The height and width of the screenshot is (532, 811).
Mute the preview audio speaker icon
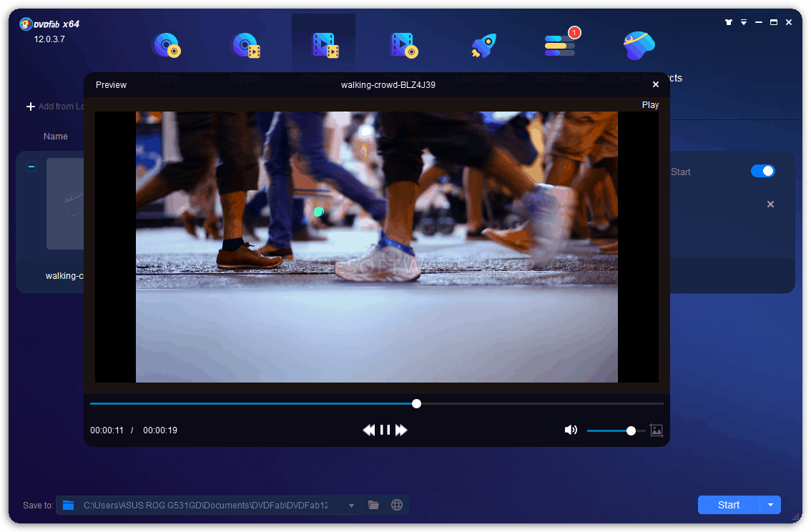pos(571,430)
